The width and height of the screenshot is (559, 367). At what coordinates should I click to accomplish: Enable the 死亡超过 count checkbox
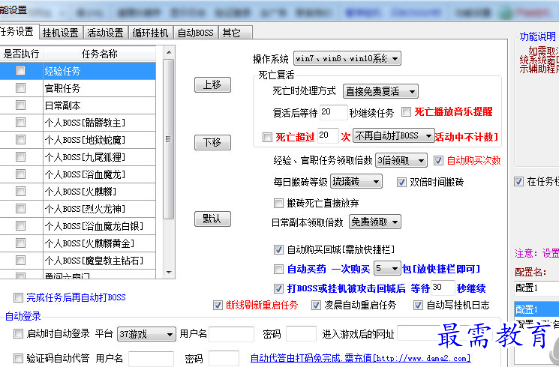[267, 137]
